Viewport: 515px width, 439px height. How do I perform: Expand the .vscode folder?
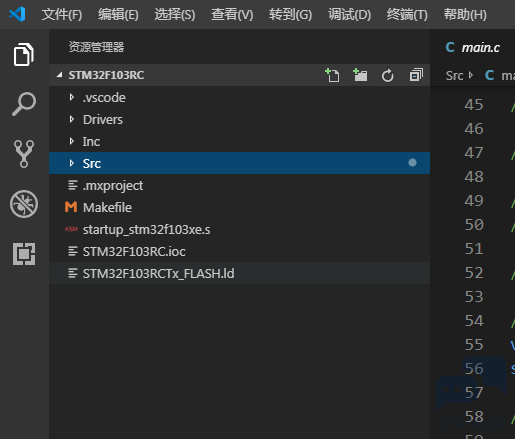(239, 97)
